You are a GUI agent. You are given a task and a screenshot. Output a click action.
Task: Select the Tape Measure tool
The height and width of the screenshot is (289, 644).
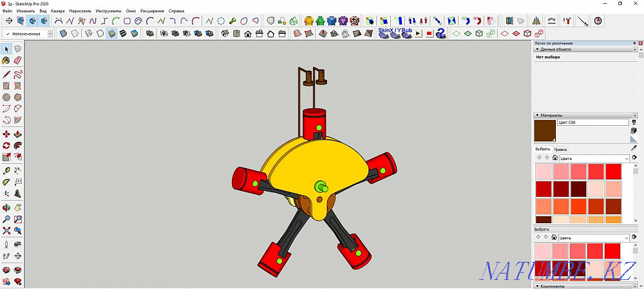coord(6,170)
